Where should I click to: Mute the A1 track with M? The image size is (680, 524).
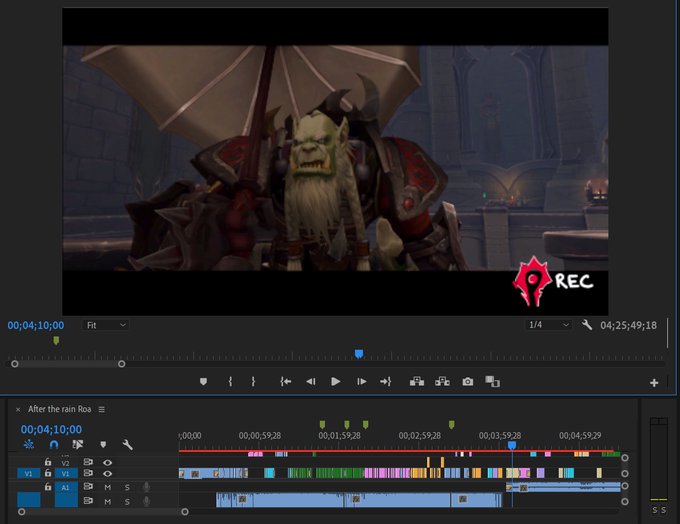107,488
